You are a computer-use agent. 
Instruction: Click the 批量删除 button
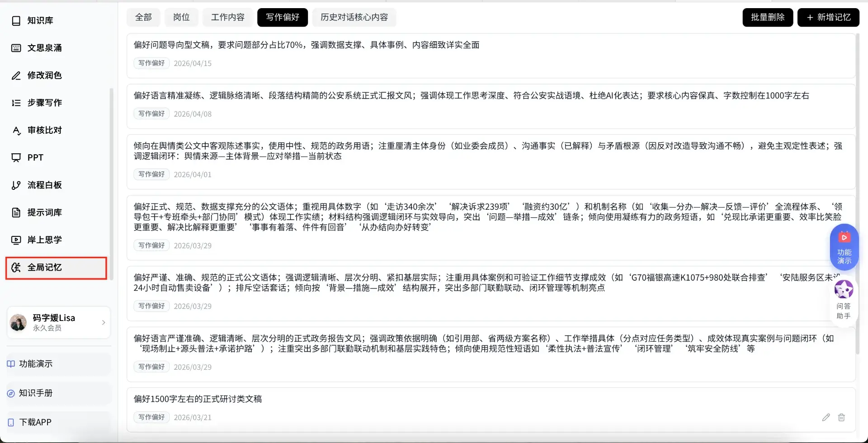click(767, 17)
